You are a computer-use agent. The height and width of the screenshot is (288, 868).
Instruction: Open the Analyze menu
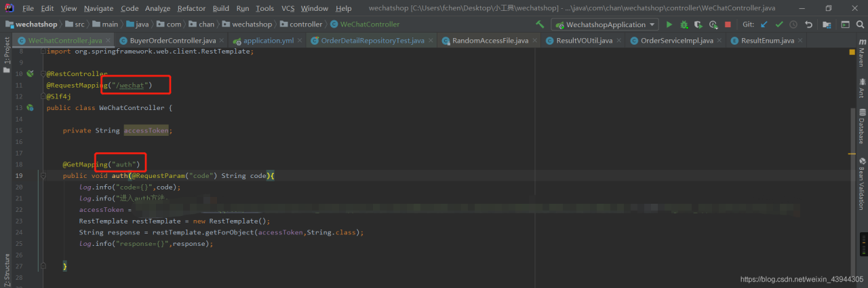click(x=158, y=8)
